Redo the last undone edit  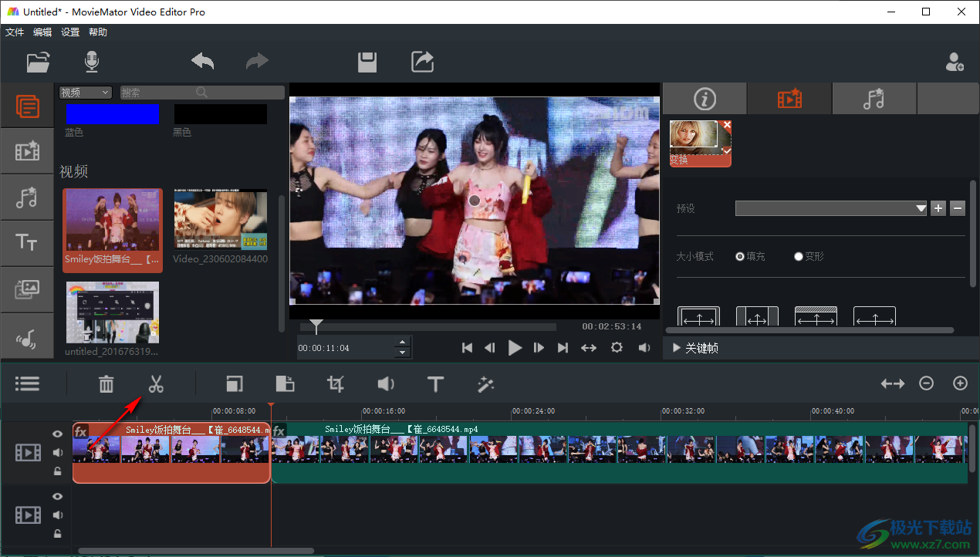point(257,62)
